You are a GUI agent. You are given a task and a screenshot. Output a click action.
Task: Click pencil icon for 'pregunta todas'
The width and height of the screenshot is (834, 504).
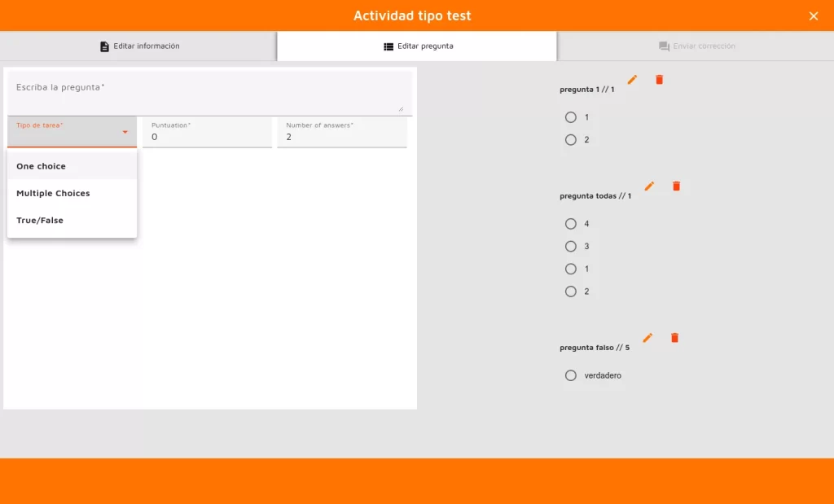pyautogui.click(x=649, y=186)
